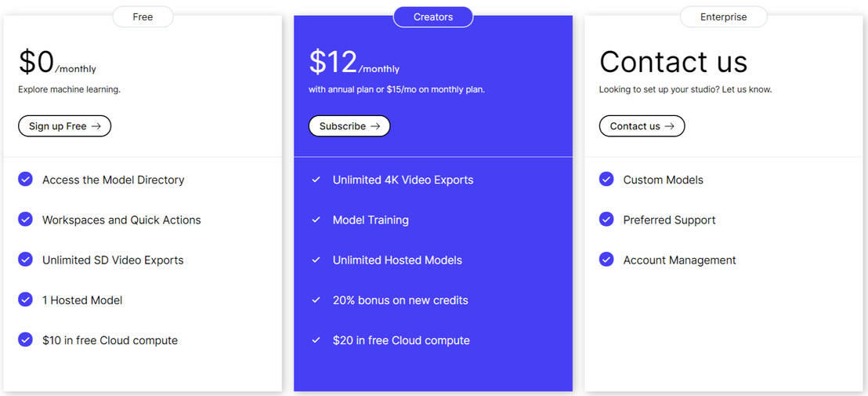Viewport: 868px width, 396px height.
Task: Click checkmark beside Unlimited 4K Video Exports
Action: (x=316, y=180)
